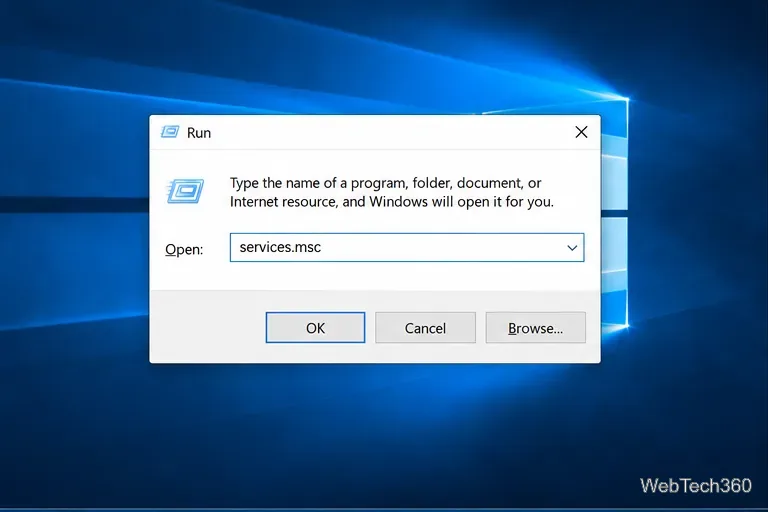Viewport: 768px width, 512px height.
Task: Focus the Open field containing services.msc
Action: pos(407,247)
